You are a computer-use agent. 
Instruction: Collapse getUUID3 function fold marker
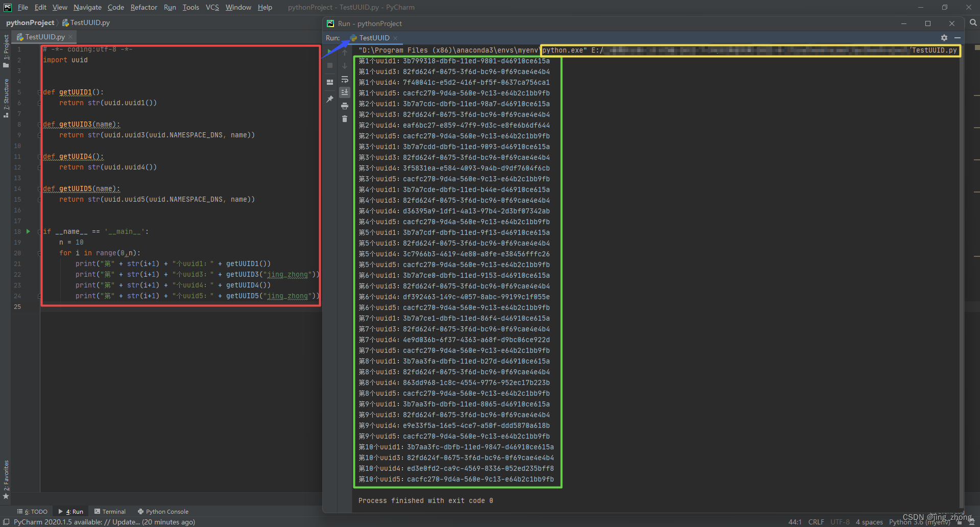pos(39,124)
